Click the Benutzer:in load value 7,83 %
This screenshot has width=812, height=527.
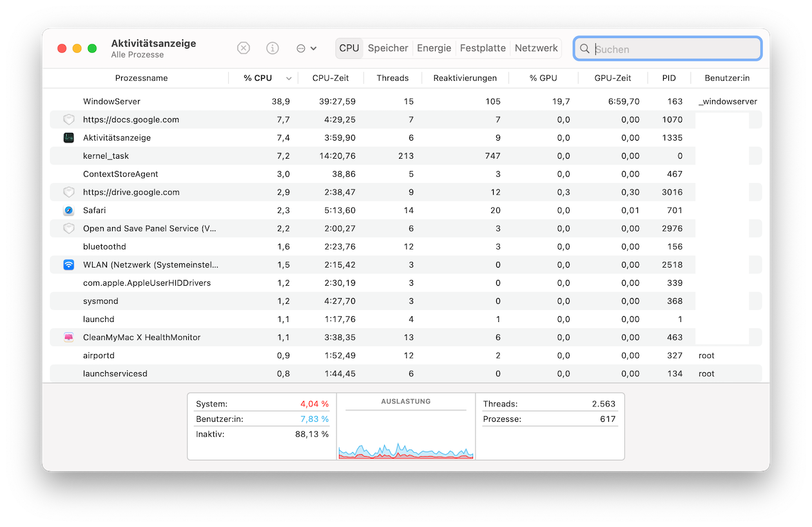pos(314,419)
